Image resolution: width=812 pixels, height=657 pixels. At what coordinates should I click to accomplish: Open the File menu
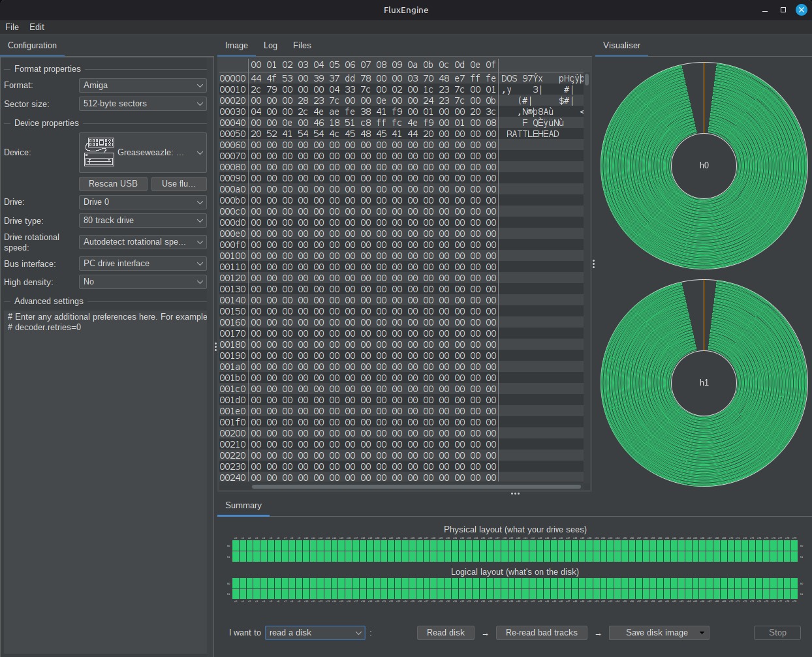12,27
